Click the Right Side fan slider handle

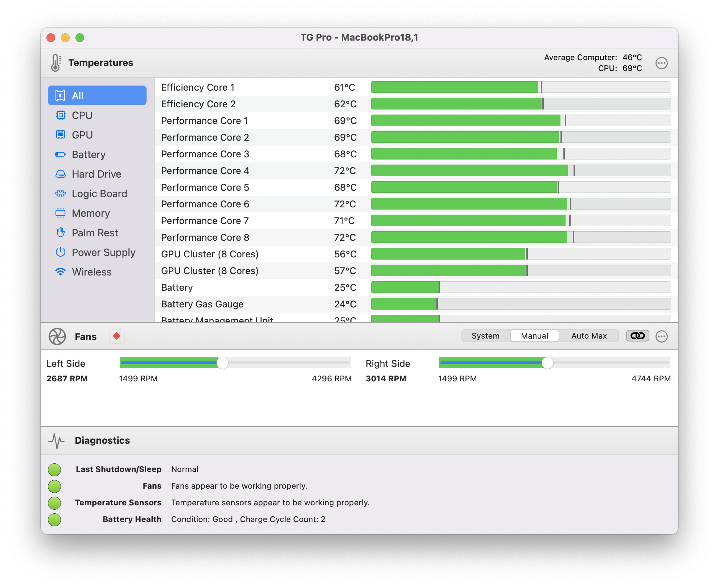[x=547, y=363]
